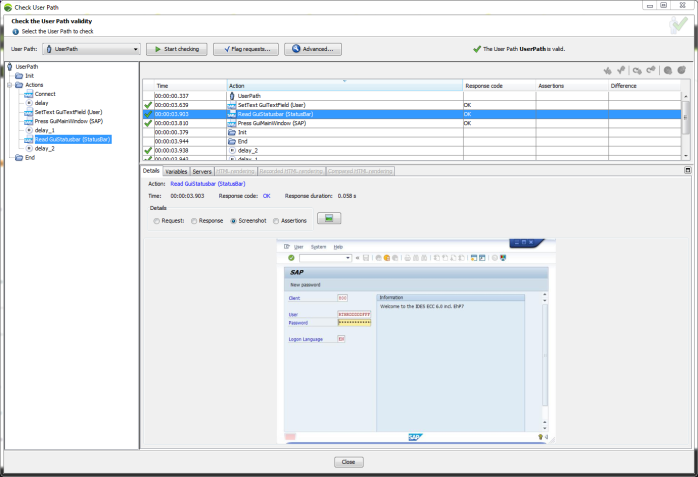Screen dimensions: 698x477
Task: Click the End folder icon in tree
Action: click(x=18, y=157)
